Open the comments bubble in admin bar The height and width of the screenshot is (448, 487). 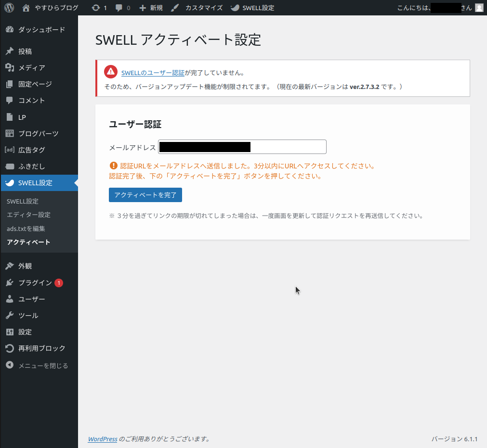[118, 8]
